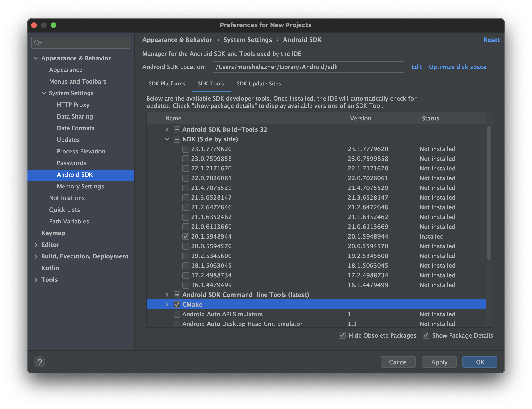Click the Optimize disk space link

[457, 67]
